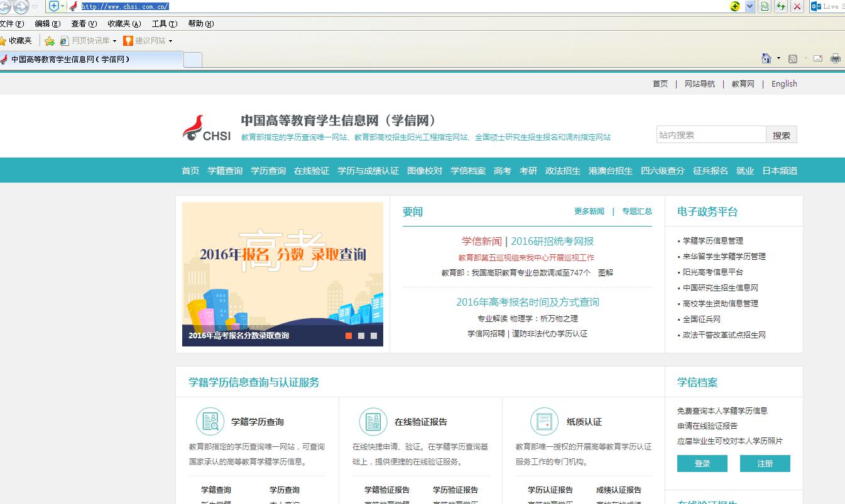Open 建议网站 suggested sites dropdown

148,41
